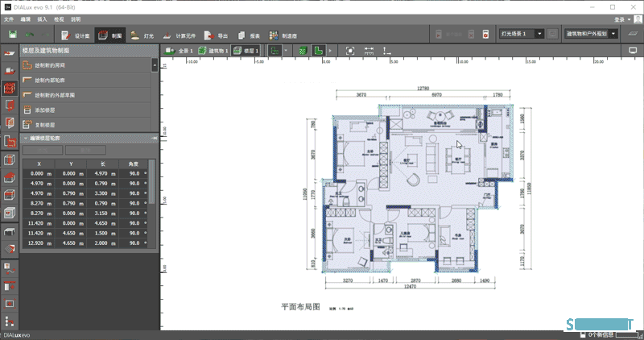Select the 楼层 1 view
The image size is (644, 340).
(x=246, y=51)
